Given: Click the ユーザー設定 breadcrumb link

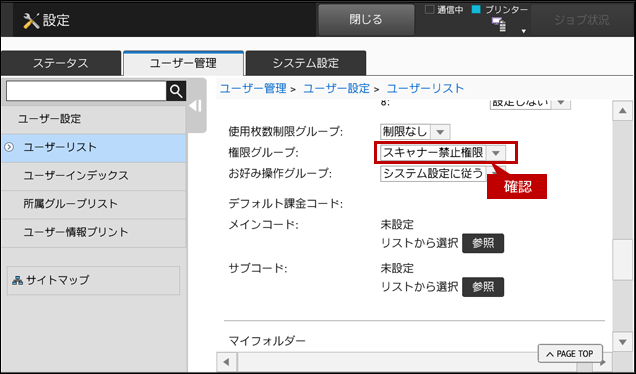Looking at the screenshot, I should 337,88.
